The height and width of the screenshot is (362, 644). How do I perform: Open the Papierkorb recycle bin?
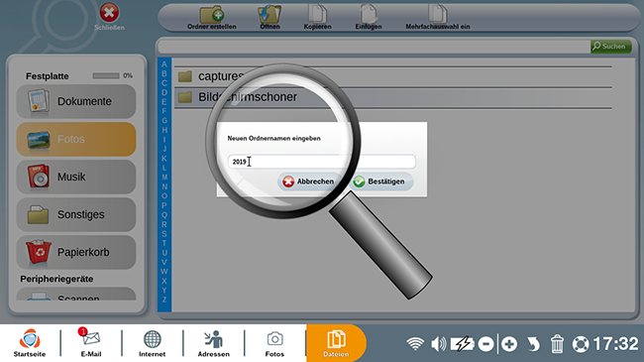pyautogui.click(x=76, y=252)
